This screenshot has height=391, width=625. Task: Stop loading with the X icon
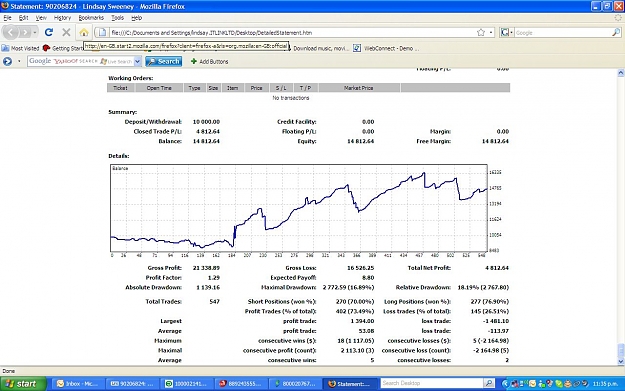pyautogui.click(x=66, y=32)
